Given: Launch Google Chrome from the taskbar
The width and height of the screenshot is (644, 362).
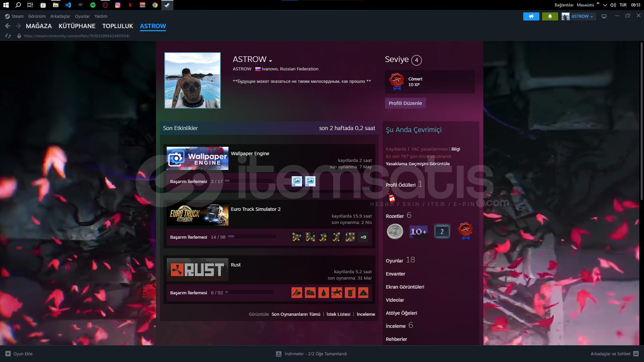Looking at the screenshot, I should pos(155,5).
